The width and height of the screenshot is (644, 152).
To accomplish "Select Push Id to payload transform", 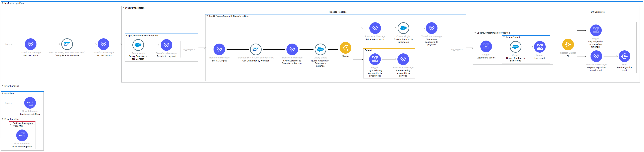I will tap(166, 45).
